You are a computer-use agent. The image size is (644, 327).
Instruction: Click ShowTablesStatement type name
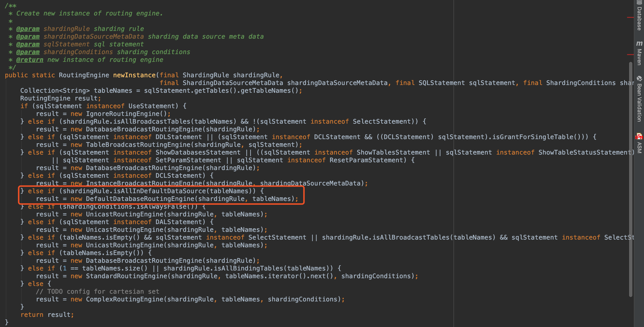pos(393,152)
